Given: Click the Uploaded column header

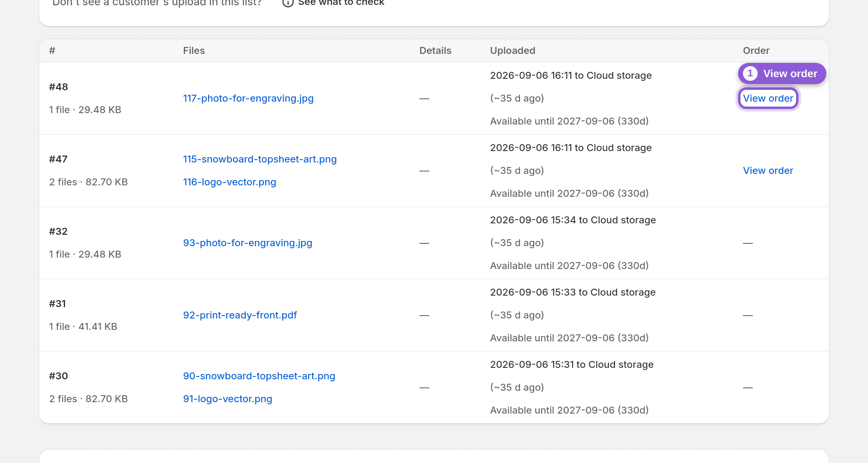Looking at the screenshot, I should coord(512,51).
